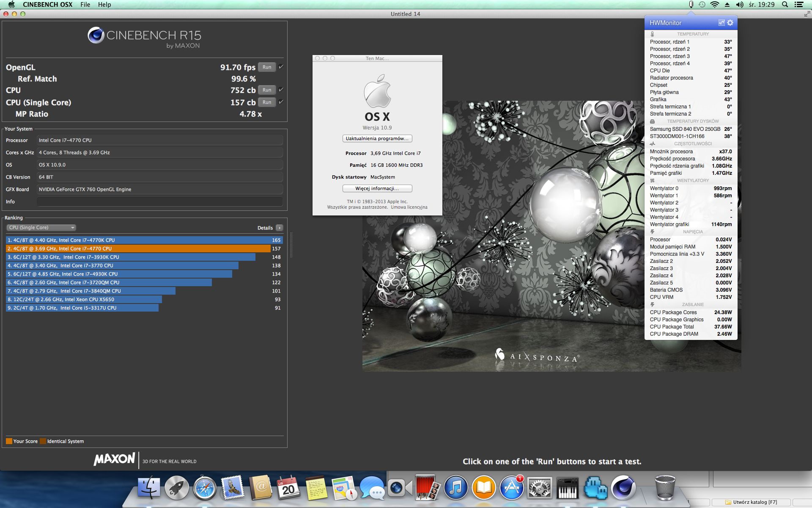Toggle the CPU (Single Core) test checkbox
The width and height of the screenshot is (812, 508).
[x=281, y=102]
